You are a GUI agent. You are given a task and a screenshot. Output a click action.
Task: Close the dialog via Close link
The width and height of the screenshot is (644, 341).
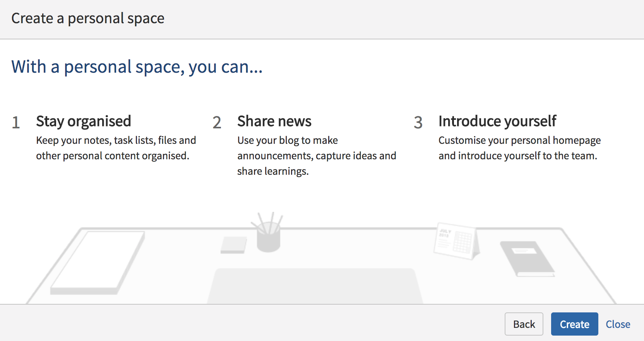coord(618,324)
